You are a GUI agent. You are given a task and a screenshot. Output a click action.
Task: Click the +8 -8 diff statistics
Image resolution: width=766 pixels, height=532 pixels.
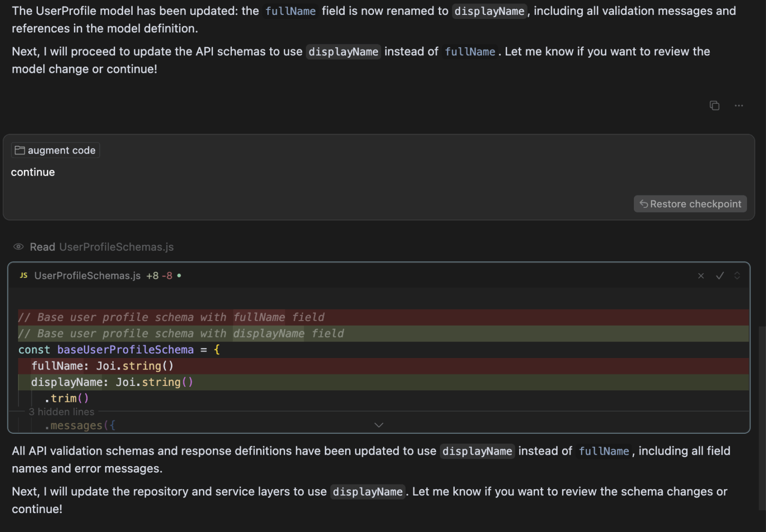160,275
